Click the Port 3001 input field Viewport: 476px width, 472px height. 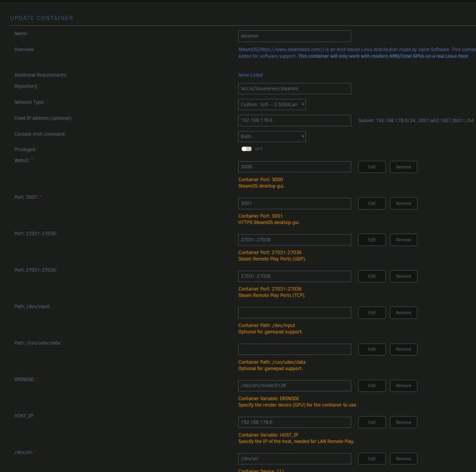(x=295, y=203)
